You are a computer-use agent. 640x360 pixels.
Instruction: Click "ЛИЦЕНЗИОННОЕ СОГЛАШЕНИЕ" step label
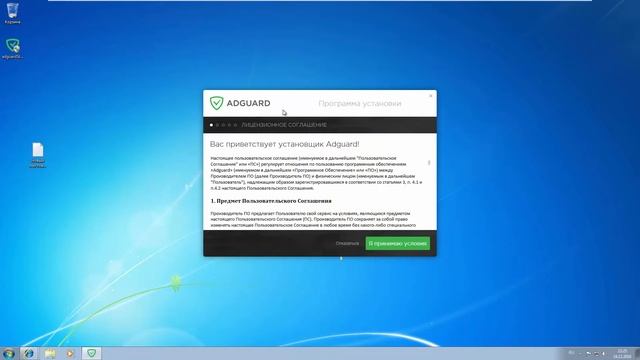(284, 125)
